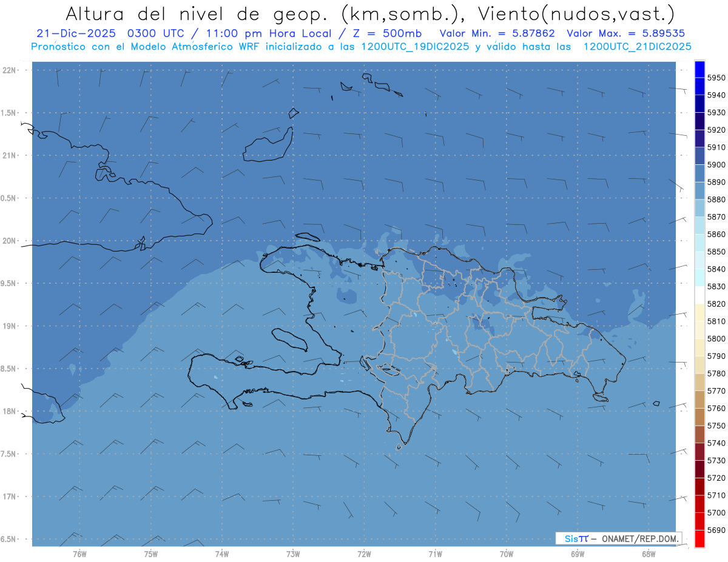Select the cream swatch between 5820 and 5810
Screen dimensions: 728x562
coord(699,313)
